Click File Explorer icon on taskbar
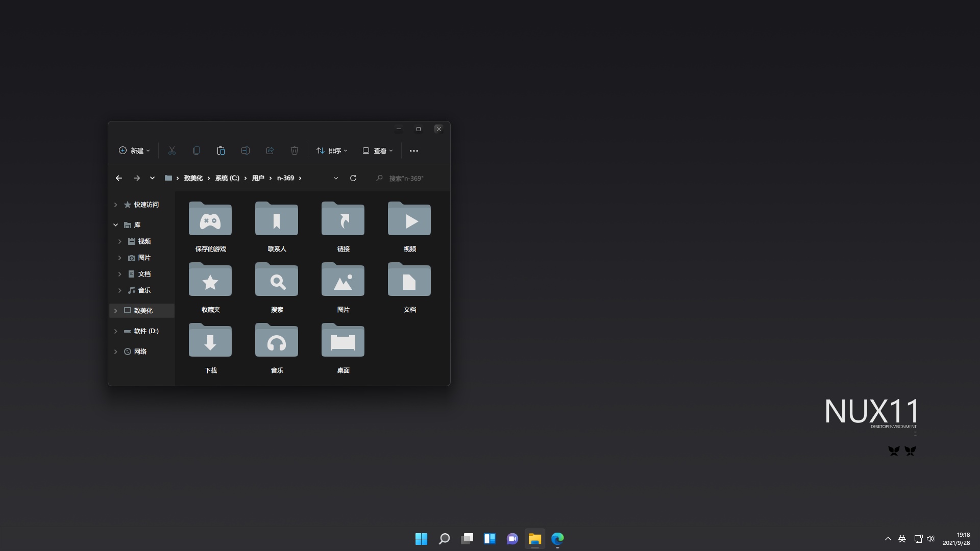The height and width of the screenshot is (551, 980). (x=535, y=539)
